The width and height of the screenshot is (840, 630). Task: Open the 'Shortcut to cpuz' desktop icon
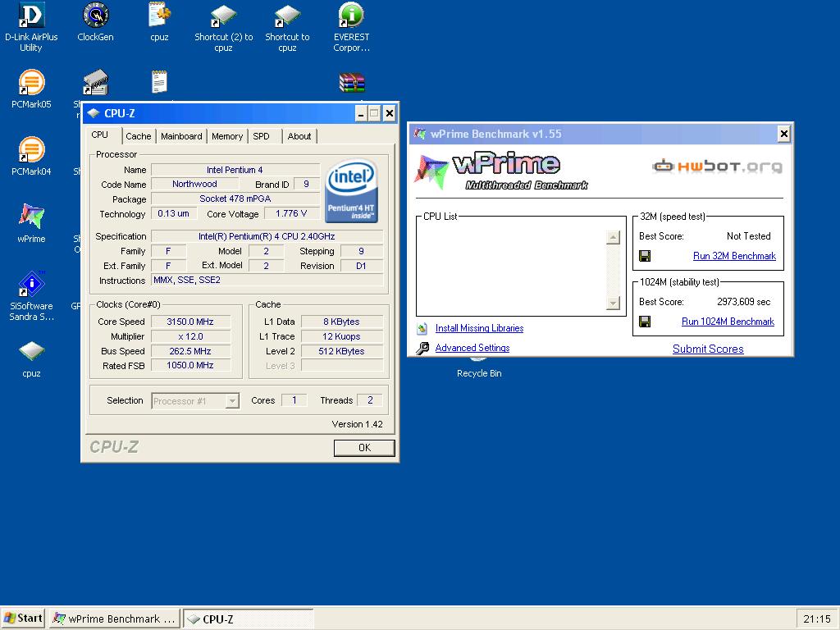tap(287, 15)
